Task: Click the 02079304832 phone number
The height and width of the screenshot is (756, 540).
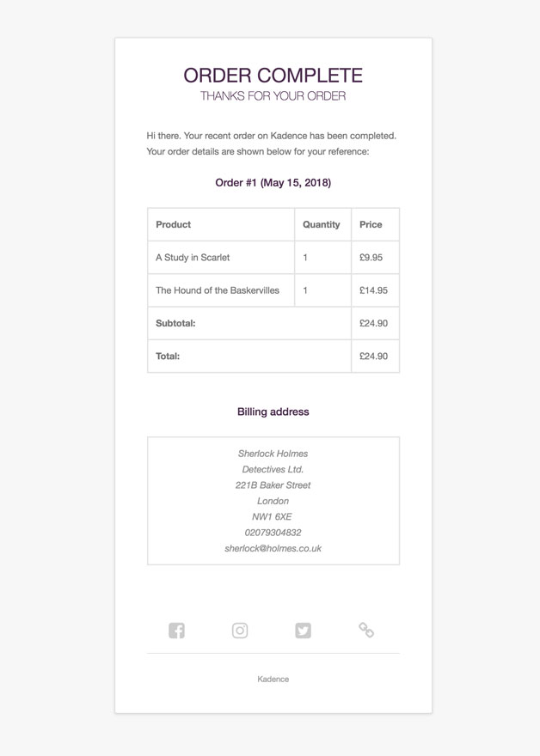Action: (273, 533)
